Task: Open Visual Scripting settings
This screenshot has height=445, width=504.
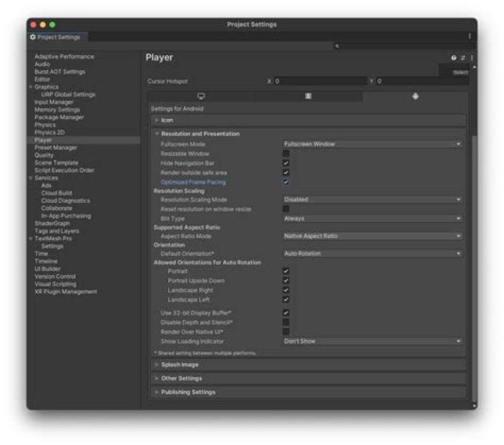Action: point(55,284)
